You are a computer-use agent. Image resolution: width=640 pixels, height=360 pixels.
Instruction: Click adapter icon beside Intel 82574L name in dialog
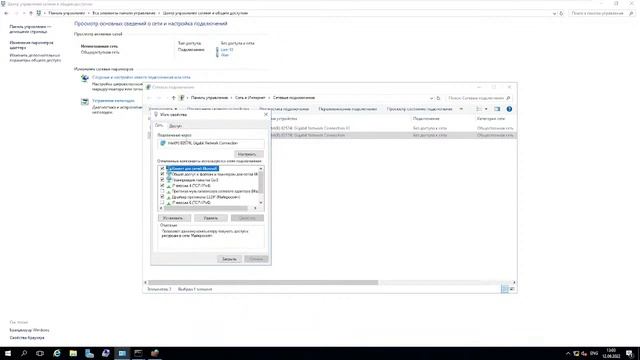tap(163, 143)
